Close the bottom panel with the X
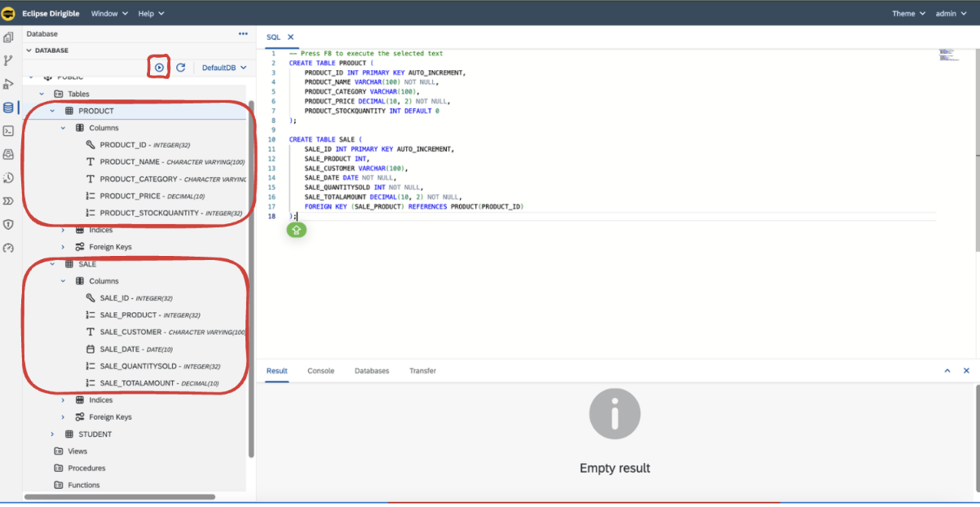 966,371
